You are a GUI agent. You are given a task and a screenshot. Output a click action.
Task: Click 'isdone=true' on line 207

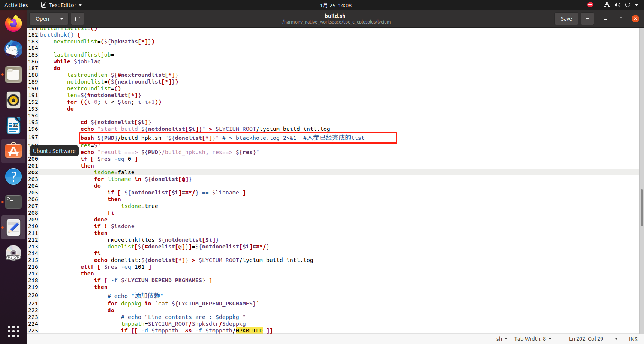coord(139,206)
